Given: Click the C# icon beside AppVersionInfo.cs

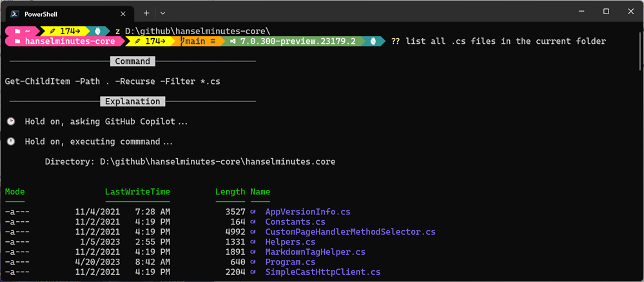Looking at the screenshot, I should point(253,212).
